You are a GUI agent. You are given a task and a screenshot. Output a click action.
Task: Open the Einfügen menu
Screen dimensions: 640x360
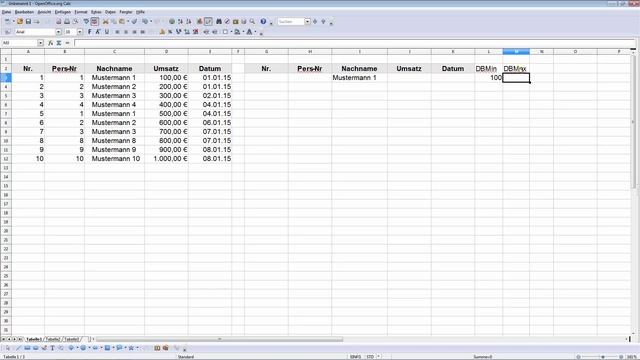(63, 12)
